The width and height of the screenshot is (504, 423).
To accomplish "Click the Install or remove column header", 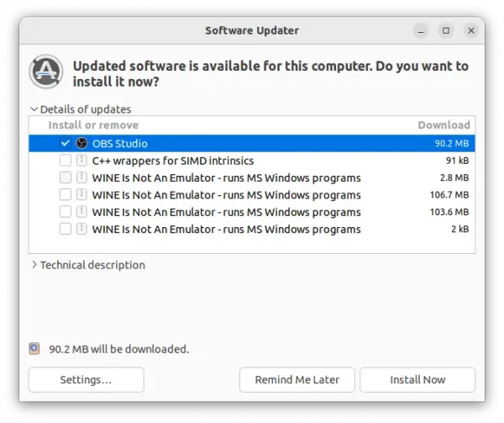I will coord(93,125).
